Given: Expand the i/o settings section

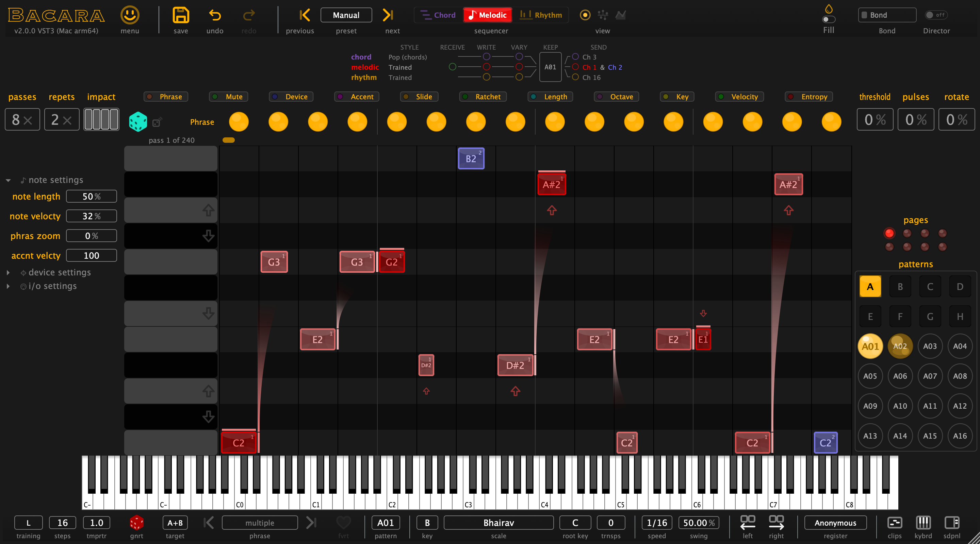Looking at the screenshot, I should [8, 286].
